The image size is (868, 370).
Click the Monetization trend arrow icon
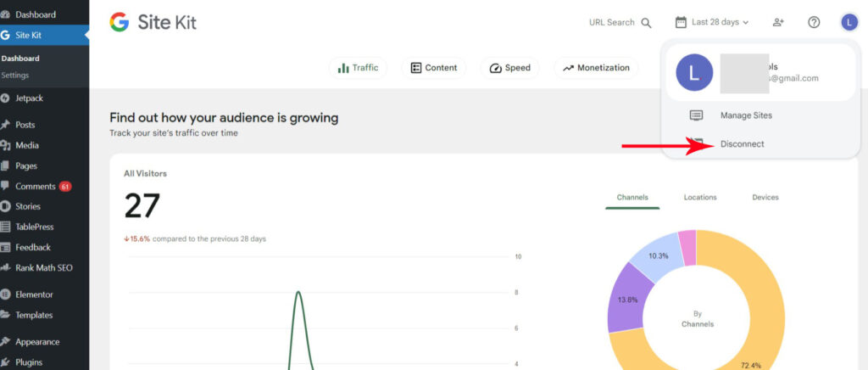pos(568,68)
